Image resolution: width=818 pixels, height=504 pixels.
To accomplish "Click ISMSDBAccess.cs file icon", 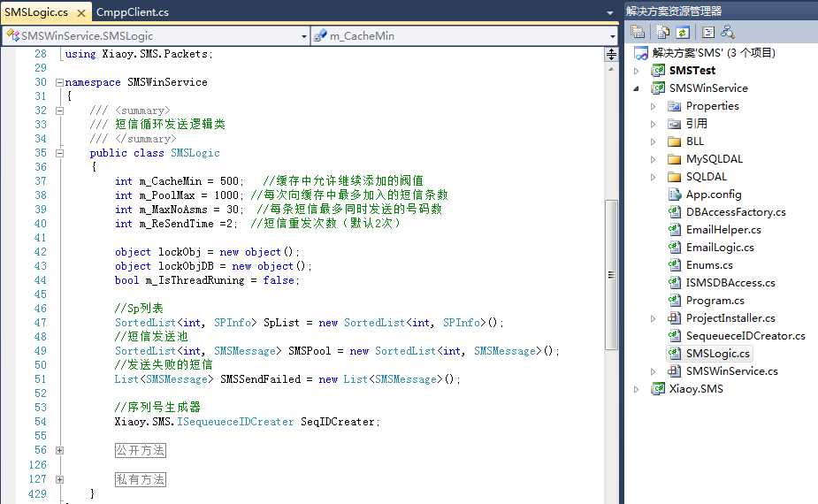I will tap(675, 283).
